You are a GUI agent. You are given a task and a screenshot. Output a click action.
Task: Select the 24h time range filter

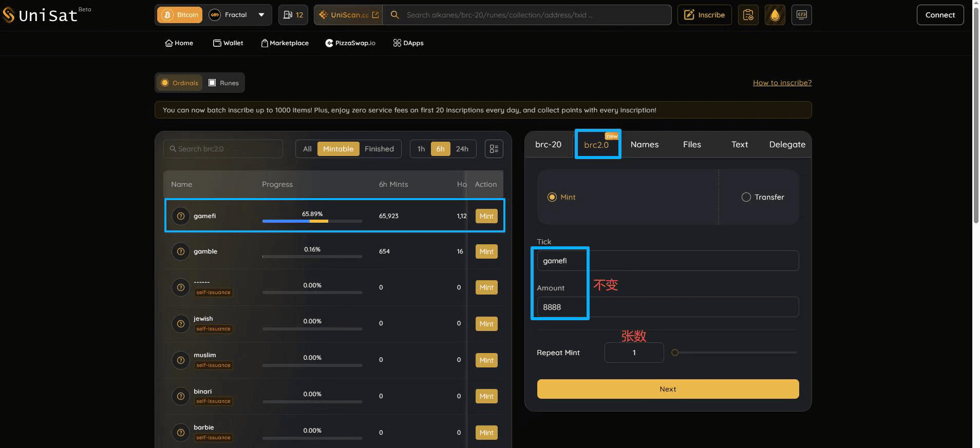(x=462, y=149)
